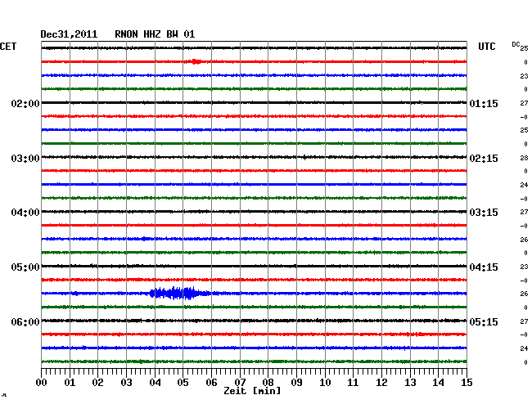Viewport: 532px width, 404px height.
Task: Choose the 05:15 UTC time label
Action: tap(484, 321)
